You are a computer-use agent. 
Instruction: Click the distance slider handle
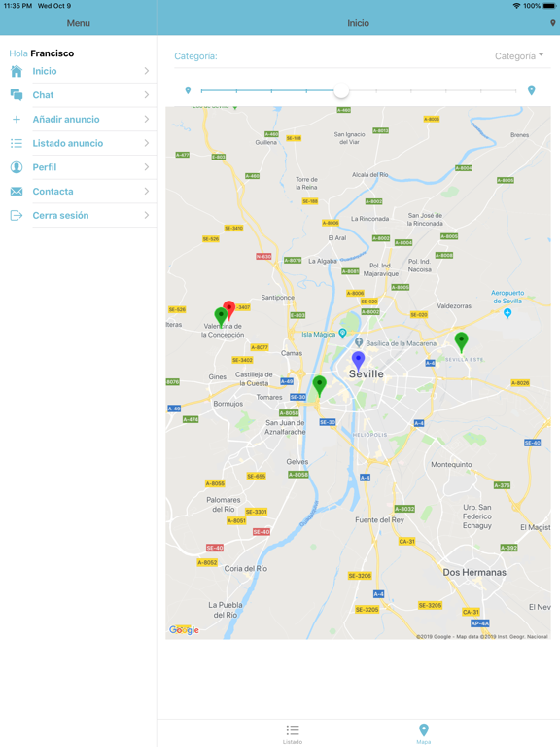(341, 90)
